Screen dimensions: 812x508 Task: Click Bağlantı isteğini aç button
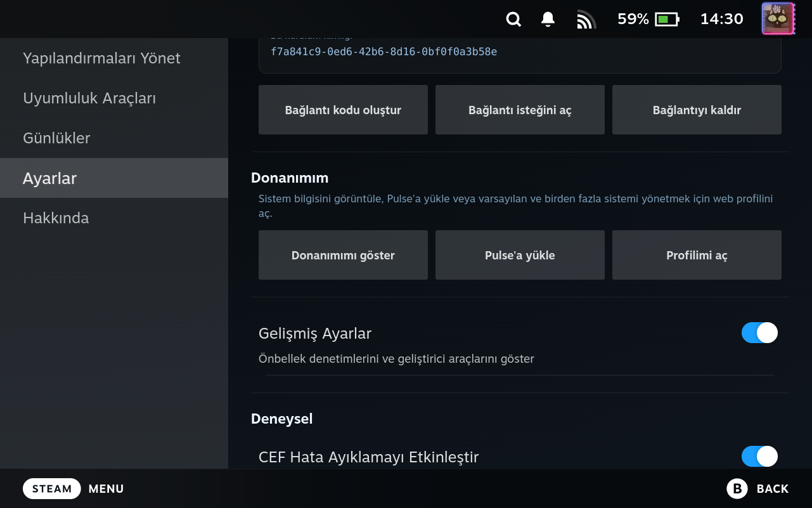(520, 110)
